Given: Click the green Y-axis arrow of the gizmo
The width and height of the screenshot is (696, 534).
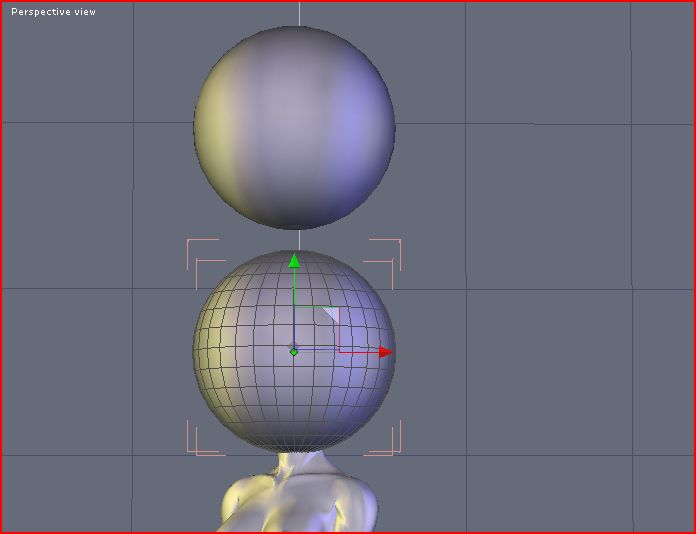Looking at the screenshot, I should (x=294, y=261).
